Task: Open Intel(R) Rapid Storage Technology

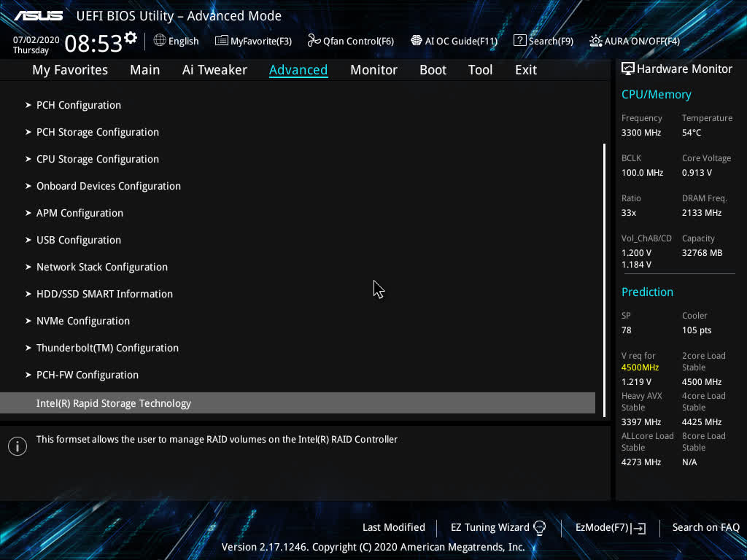Action: coord(298,403)
